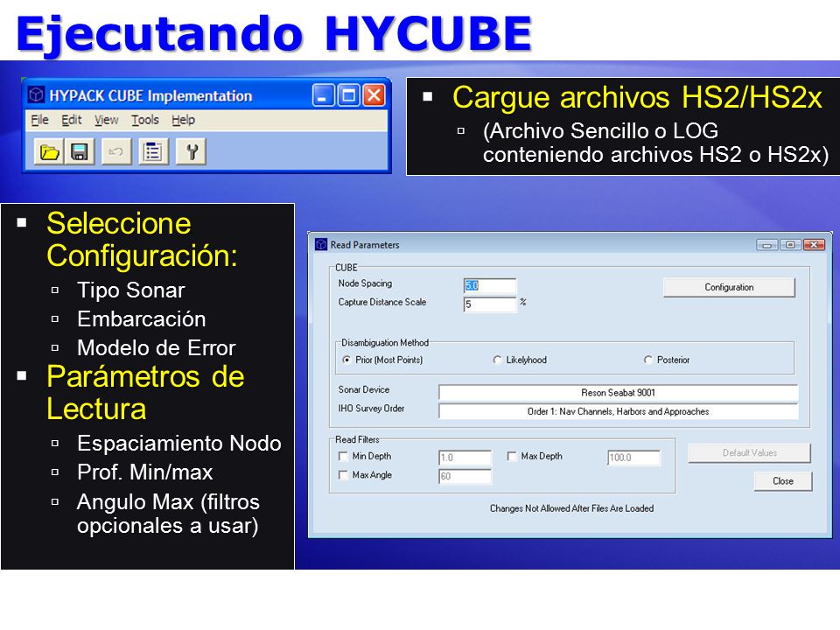Click the 'Sonar Device' label
Viewport: 840px width, 630px height.
[x=364, y=389]
